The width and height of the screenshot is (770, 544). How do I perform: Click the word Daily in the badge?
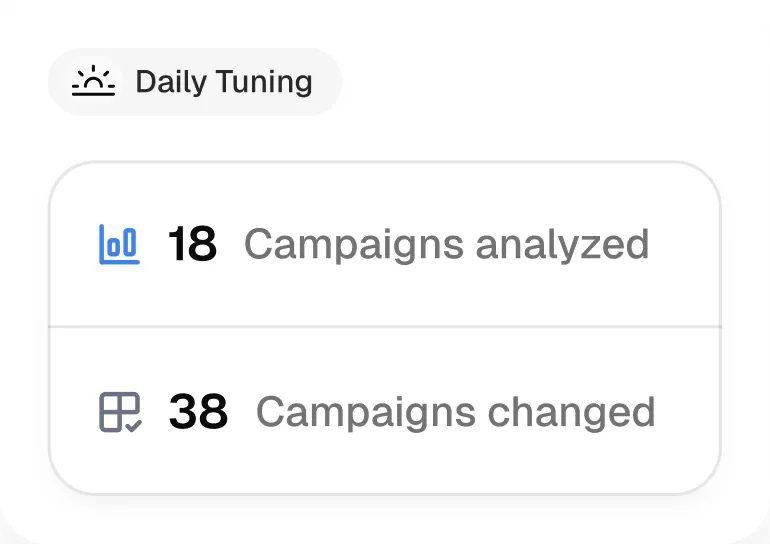click(171, 82)
